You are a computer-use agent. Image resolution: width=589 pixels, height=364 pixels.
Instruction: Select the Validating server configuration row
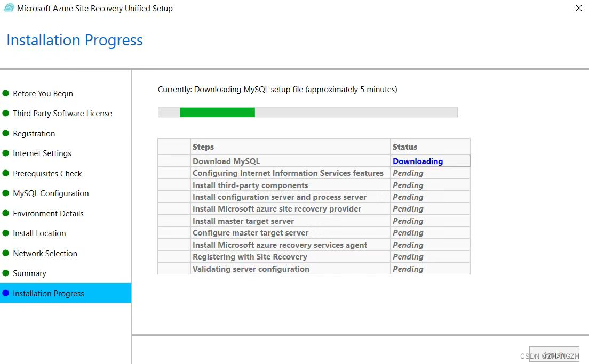pyautogui.click(x=314, y=269)
